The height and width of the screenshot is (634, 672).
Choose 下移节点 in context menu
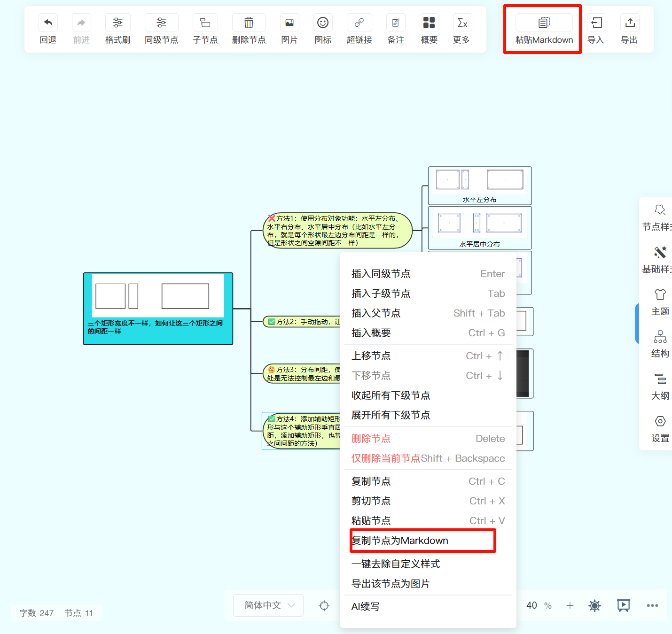click(x=428, y=376)
